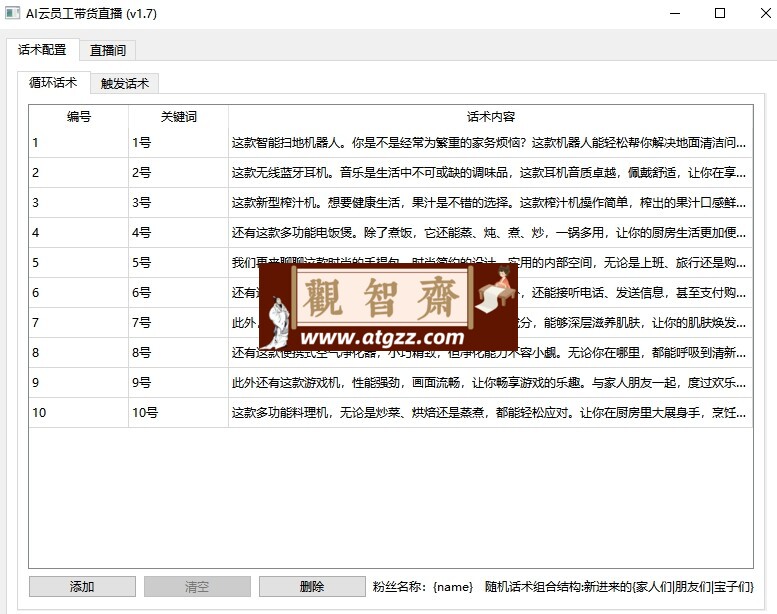Select keyword cell 8号
The height and width of the screenshot is (614, 777).
pyautogui.click(x=178, y=352)
